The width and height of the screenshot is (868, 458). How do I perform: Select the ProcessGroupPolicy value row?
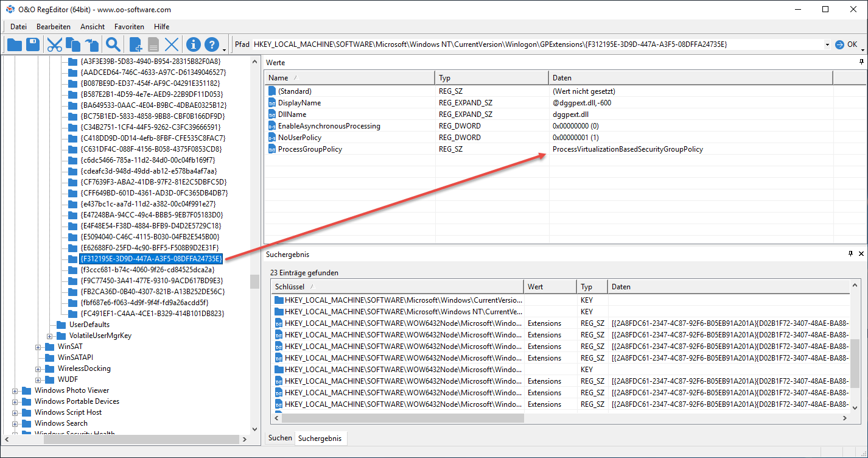[310, 149]
